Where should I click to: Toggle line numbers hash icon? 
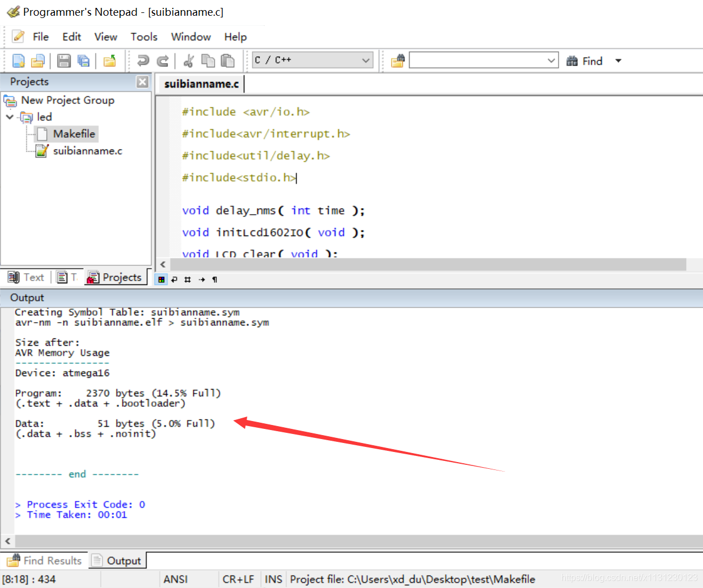tap(188, 279)
